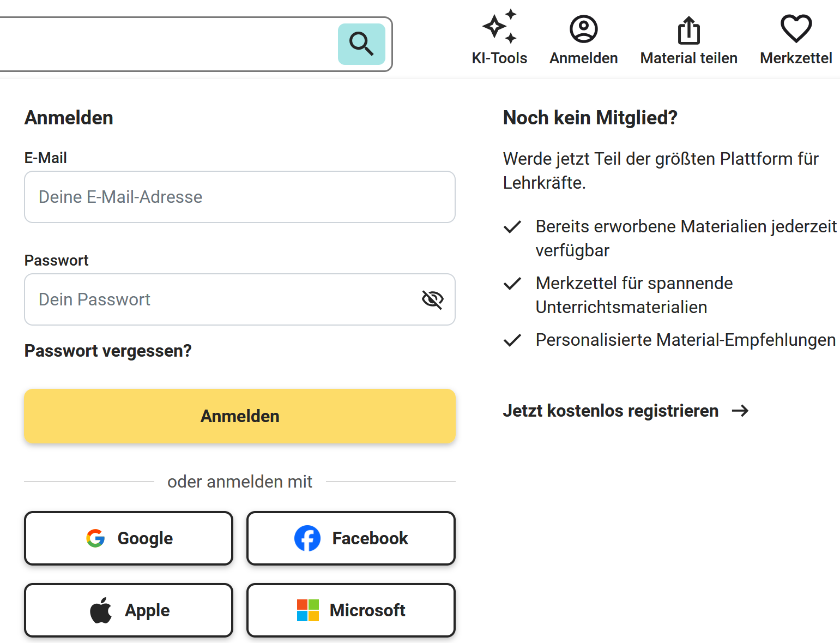Choose Microsoft sign-in option
Screen dimensions: 840x643
(x=351, y=610)
